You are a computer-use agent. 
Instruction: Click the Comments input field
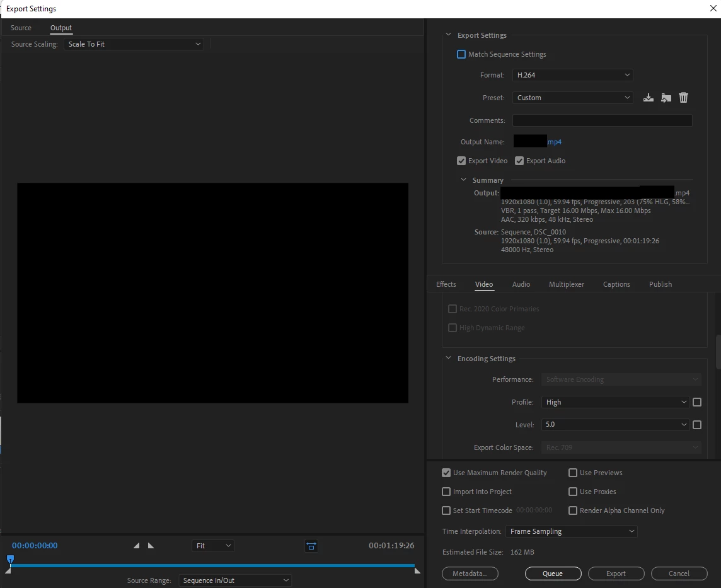point(603,120)
